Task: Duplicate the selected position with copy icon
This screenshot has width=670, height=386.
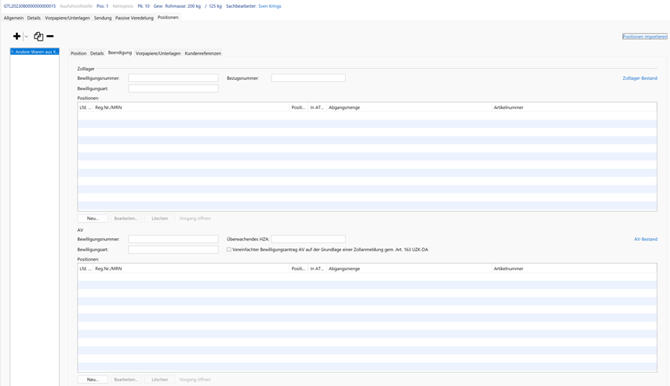Action: 38,36
